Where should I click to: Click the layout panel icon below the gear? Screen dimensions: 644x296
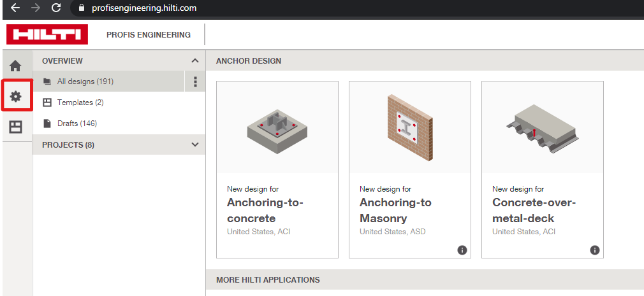tap(15, 127)
